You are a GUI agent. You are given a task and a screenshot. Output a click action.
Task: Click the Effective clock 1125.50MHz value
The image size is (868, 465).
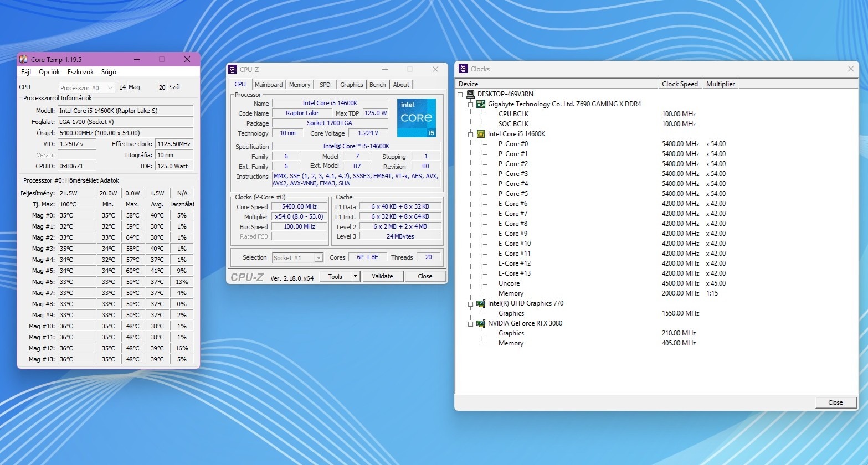point(174,144)
